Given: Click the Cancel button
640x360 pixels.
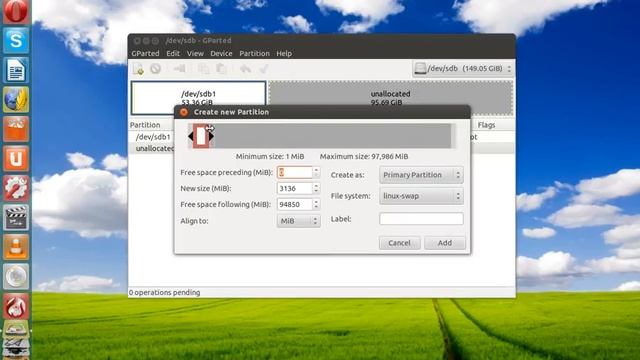Looking at the screenshot, I should pyautogui.click(x=399, y=243).
